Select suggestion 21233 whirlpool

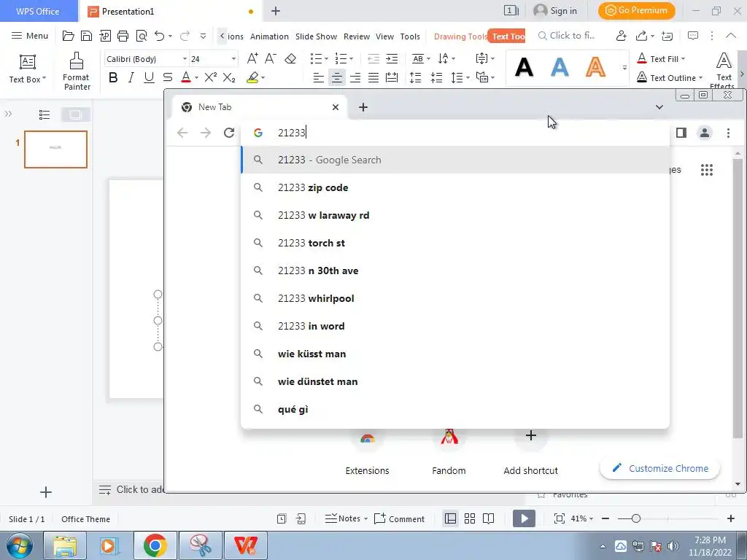[x=455, y=298]
